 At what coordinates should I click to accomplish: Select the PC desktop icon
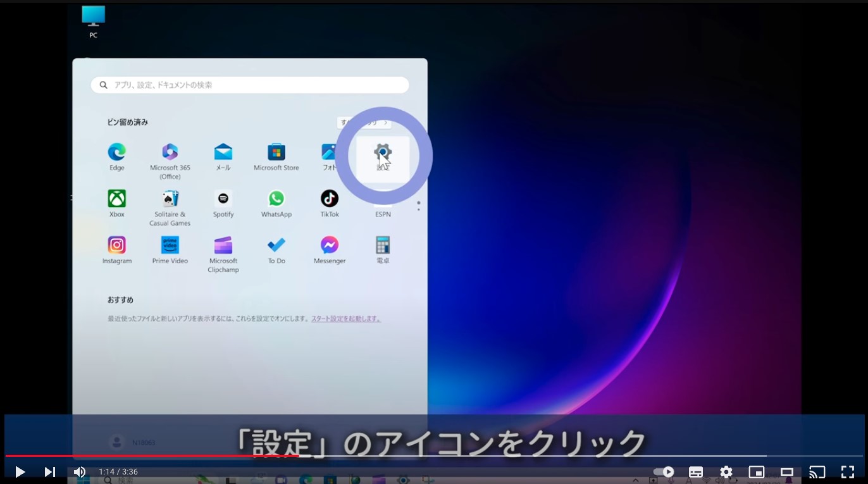coord(93,22)
